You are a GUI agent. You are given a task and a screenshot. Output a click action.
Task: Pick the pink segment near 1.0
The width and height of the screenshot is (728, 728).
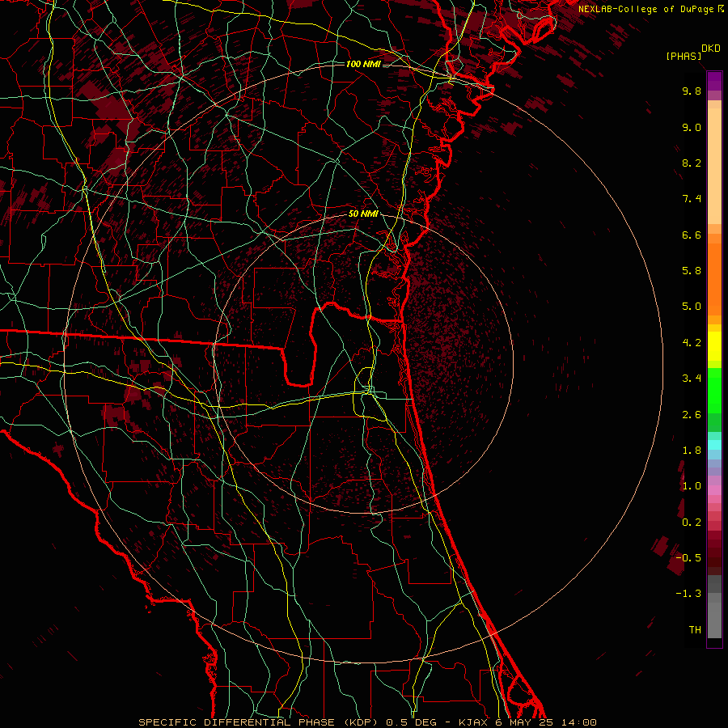[x=714, y=490]
